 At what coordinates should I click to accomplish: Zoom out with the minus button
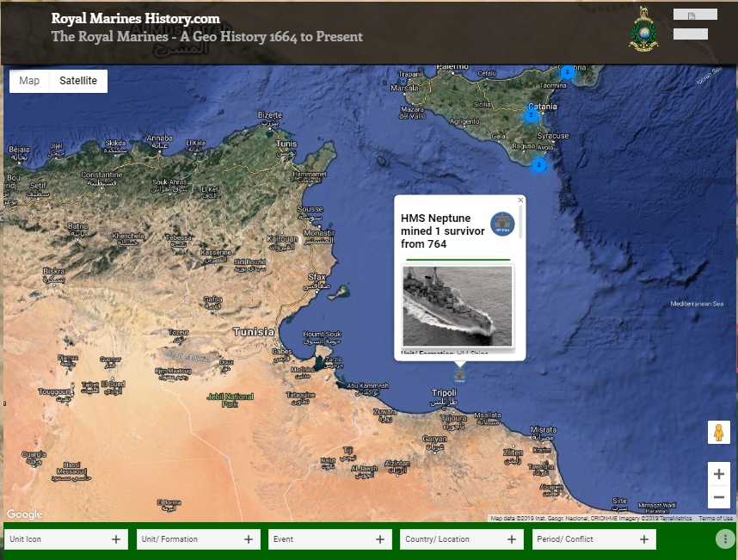[x=719, y=497]
